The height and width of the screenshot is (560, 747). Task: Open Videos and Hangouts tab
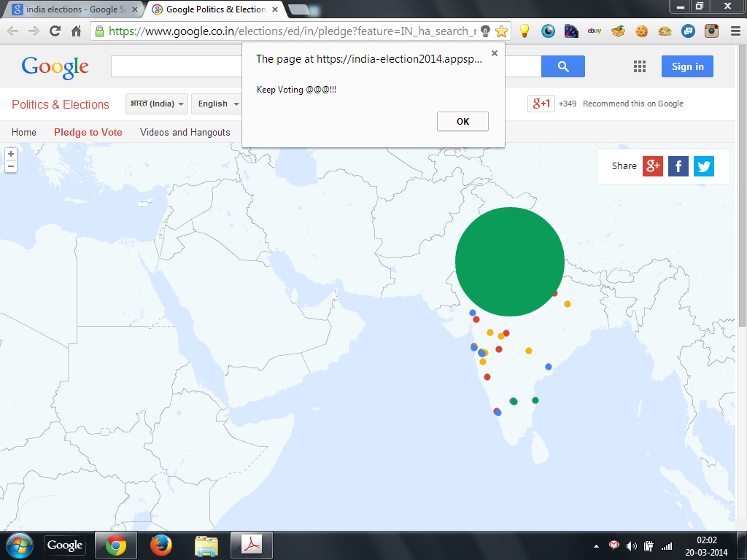click(185, 133)
